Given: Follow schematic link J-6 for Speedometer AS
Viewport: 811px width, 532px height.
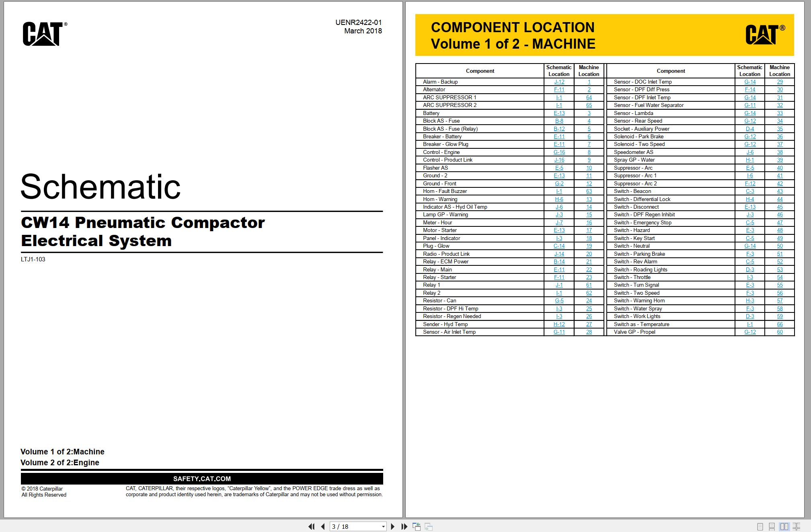Looking at the screenshot, I should [750, 152].
